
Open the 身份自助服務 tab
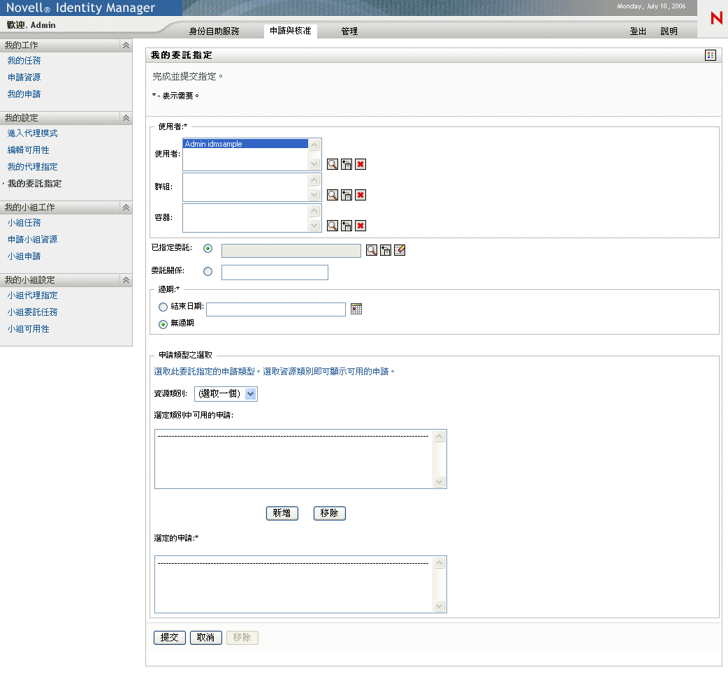pyautogui.click(x=214, y=31)
